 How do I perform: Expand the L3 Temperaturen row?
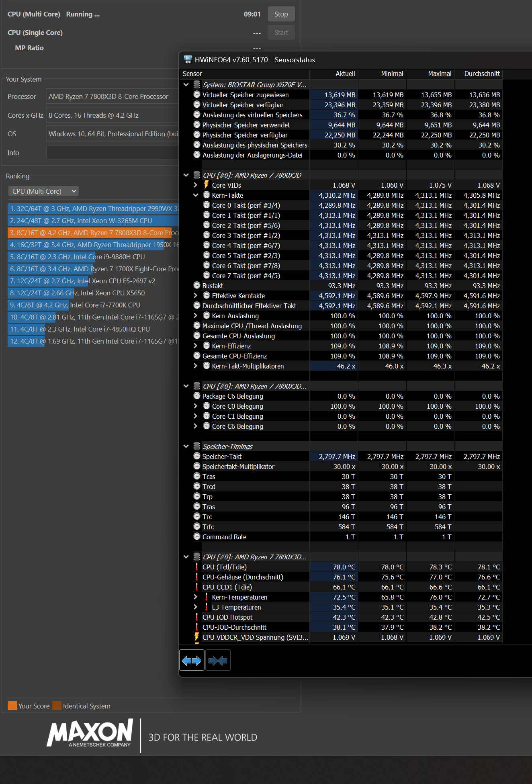[x=196, y=607]
